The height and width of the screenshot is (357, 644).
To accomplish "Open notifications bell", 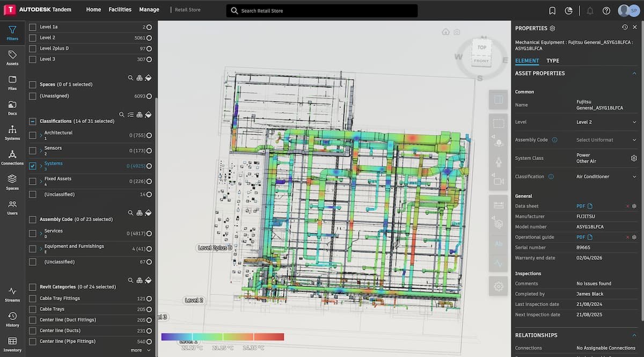I will pos(590,10).
